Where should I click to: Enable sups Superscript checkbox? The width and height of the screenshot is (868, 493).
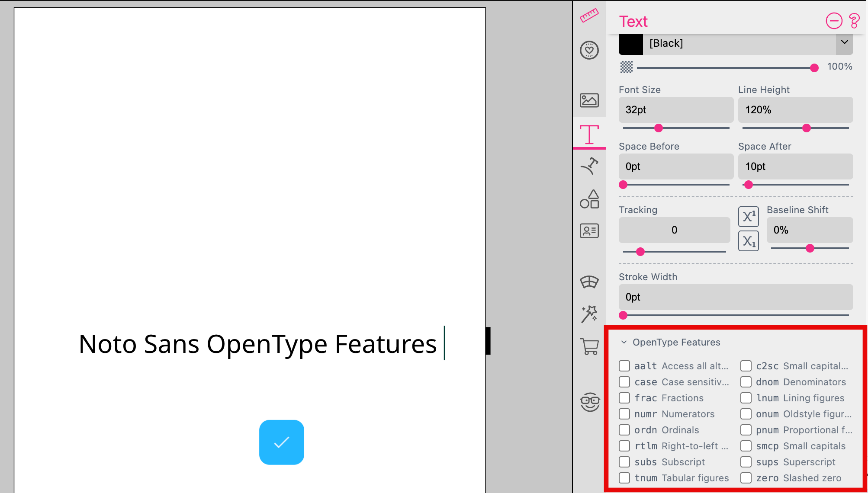746,462
